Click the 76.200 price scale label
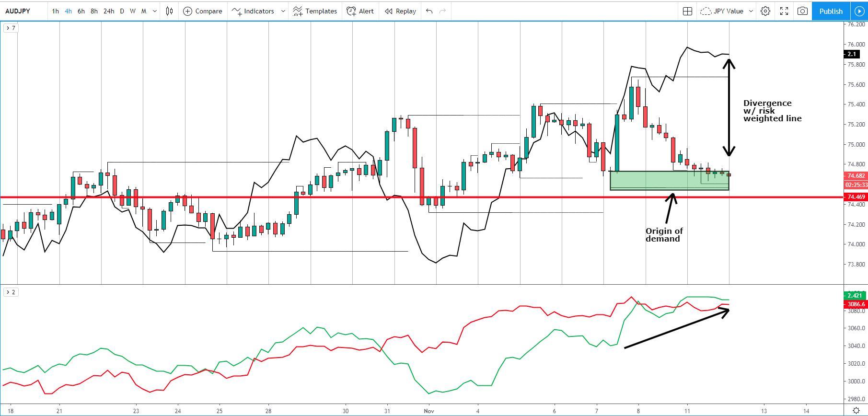The width and height of the screenshot is (868, 416). pos(856,24)
